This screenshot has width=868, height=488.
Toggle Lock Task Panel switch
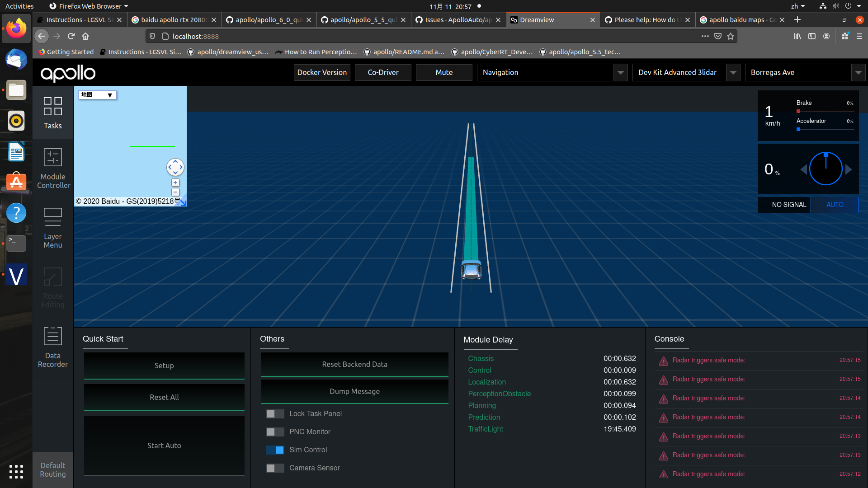tap(275, 414)
